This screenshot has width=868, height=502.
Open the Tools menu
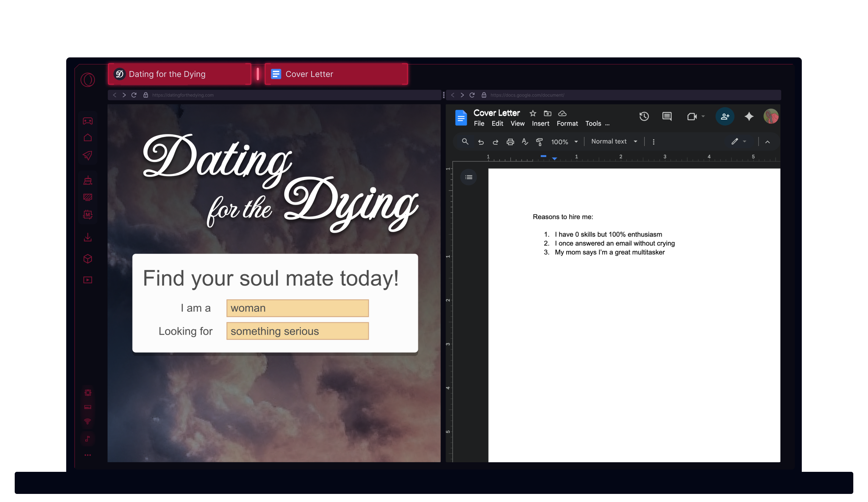(x=593, y=124)
